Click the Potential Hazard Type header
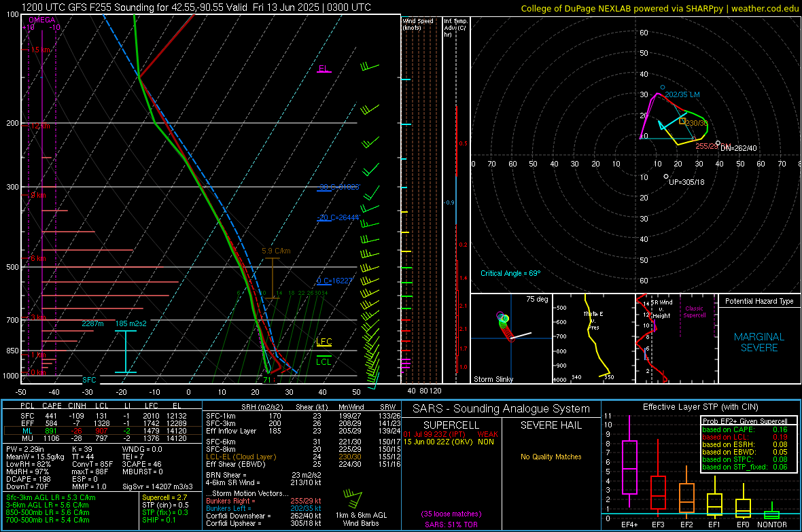802x532 pixels. (759, 301)
